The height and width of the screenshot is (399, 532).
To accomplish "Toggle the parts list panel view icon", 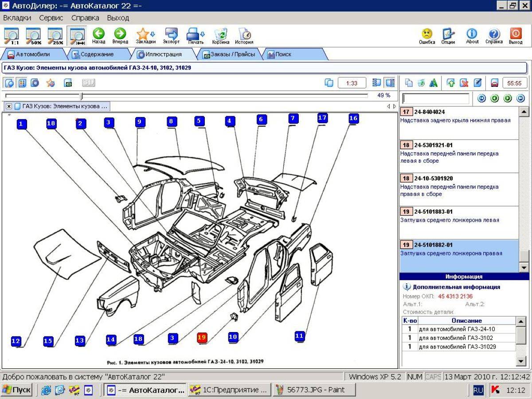I will coord(390,83).
